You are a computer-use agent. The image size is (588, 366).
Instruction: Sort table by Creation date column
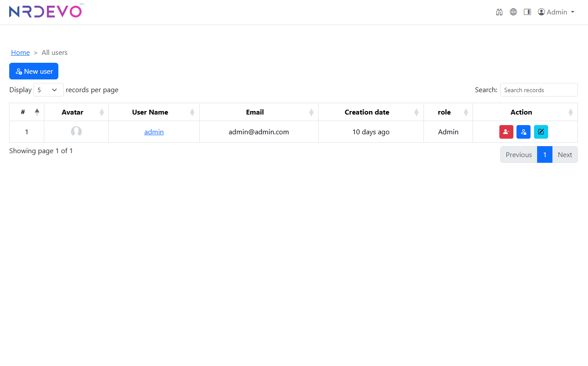point(367,112)
